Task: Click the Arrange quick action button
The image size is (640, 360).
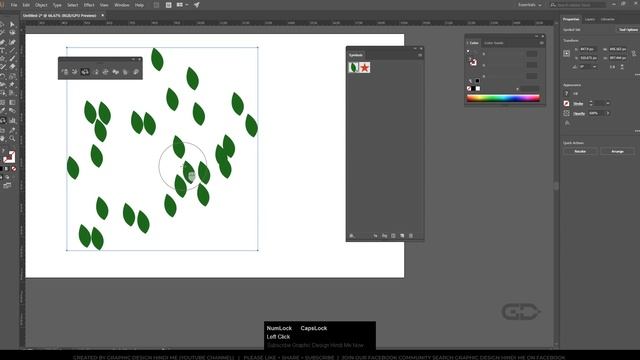Action: coord(617,151)
